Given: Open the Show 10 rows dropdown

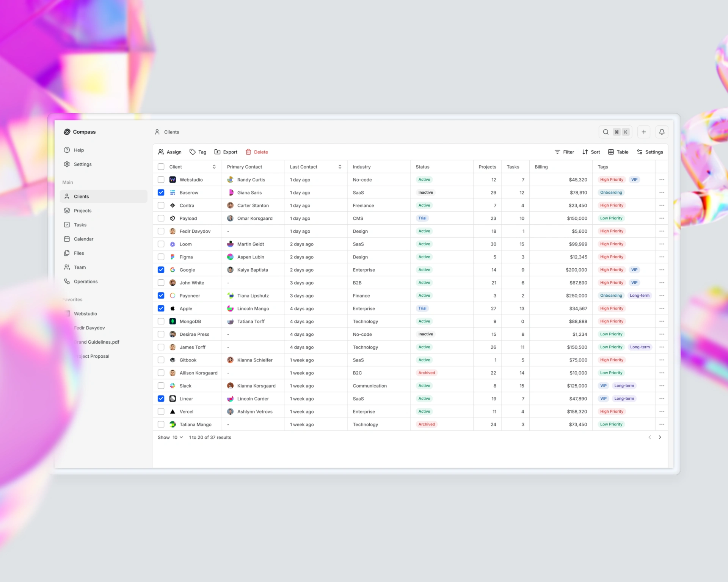Looking at the screenshot, I should [x=177, y=437].
